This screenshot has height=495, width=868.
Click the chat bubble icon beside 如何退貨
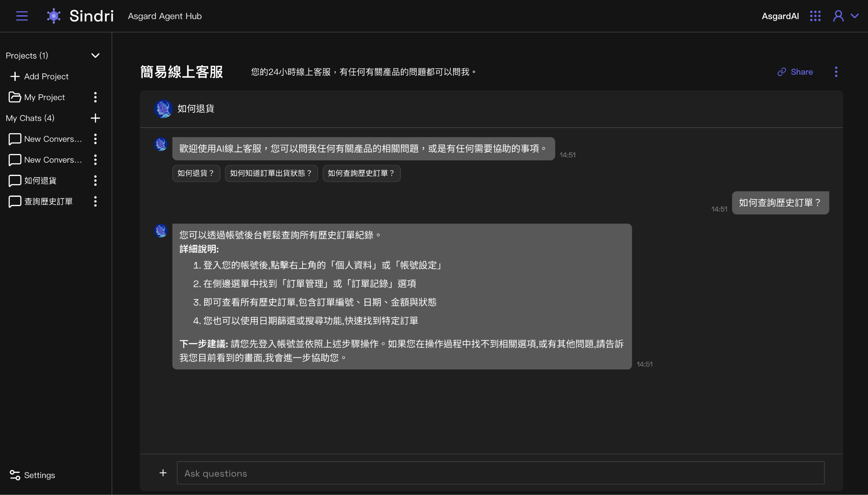(x=15, y=180)
